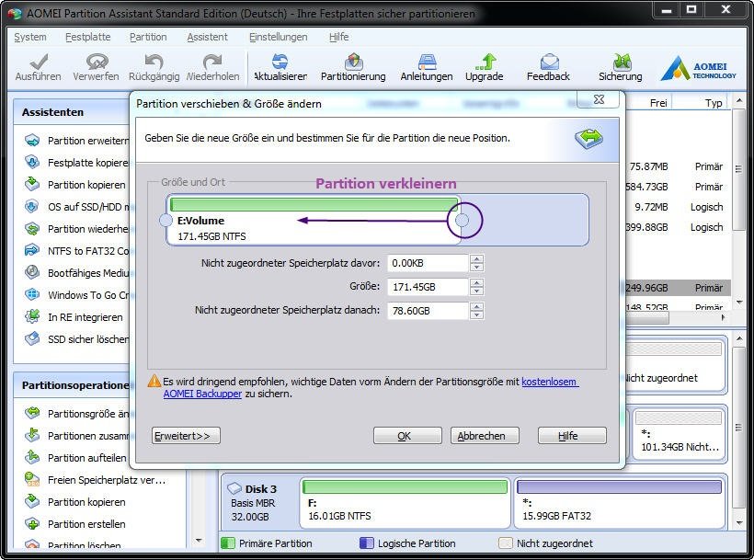Decrease Speicherplatz davor with down arrow
The height and width of the screenshot is (560, 754).
coord(476,268)
